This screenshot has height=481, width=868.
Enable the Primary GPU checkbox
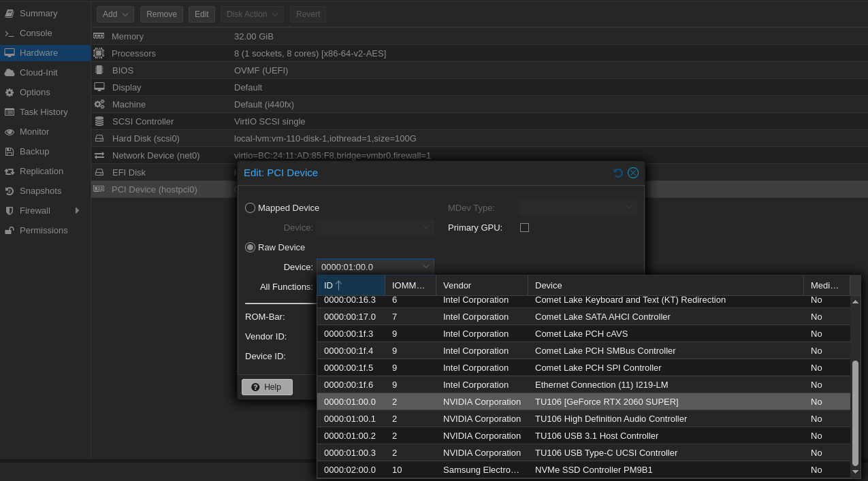point(524,228)
